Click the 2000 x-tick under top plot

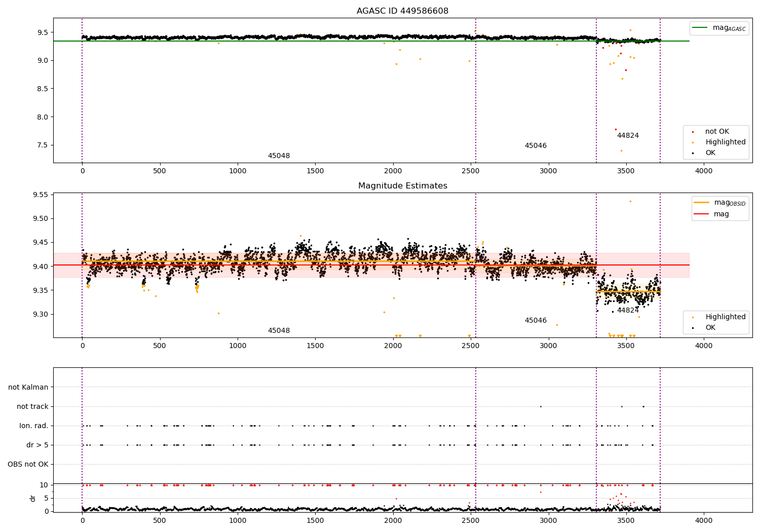click(x=393, y=171)
